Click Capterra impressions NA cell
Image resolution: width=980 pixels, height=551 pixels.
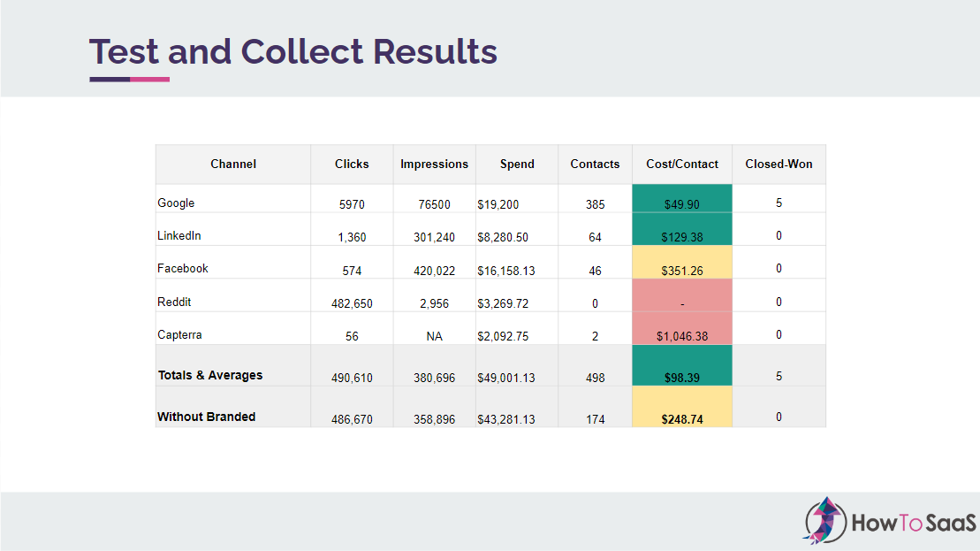pos(435,336)
